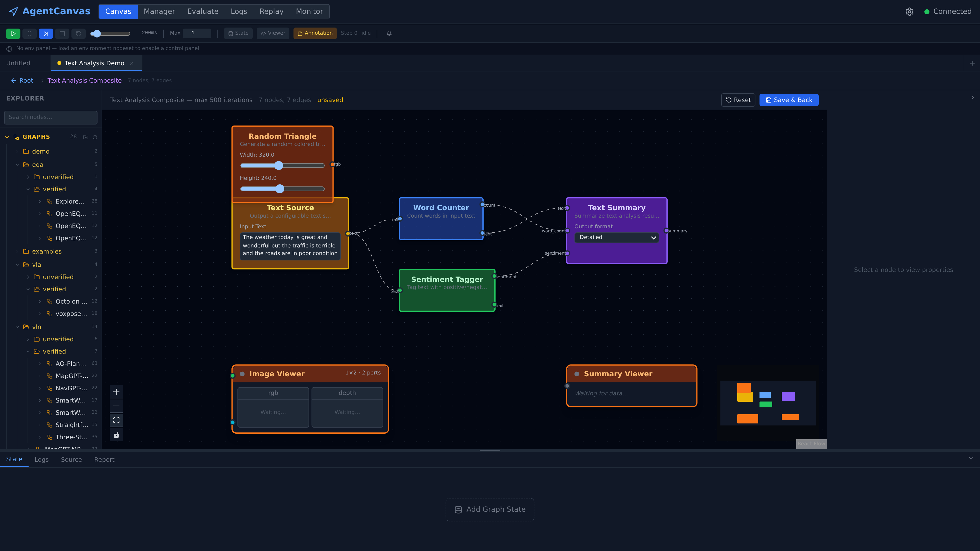
Task: Select the Octo on ... graph item
Action: (71, 302)
